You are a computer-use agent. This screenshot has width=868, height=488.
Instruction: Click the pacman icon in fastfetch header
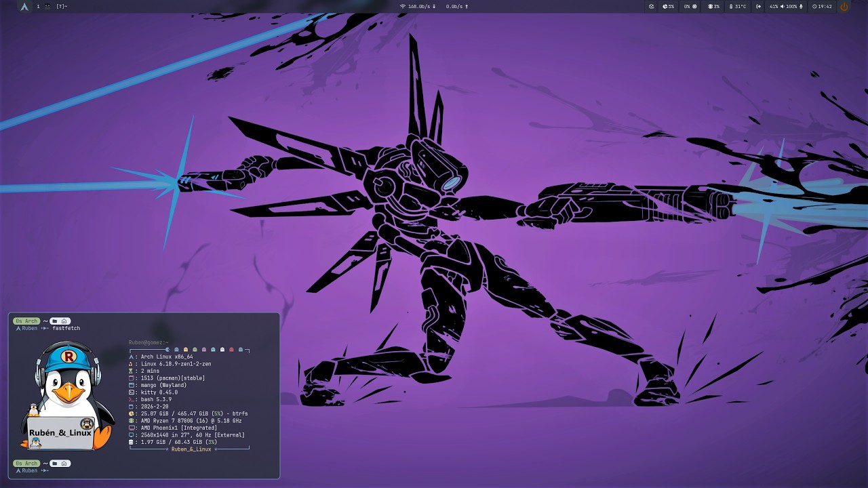[167, 350]
